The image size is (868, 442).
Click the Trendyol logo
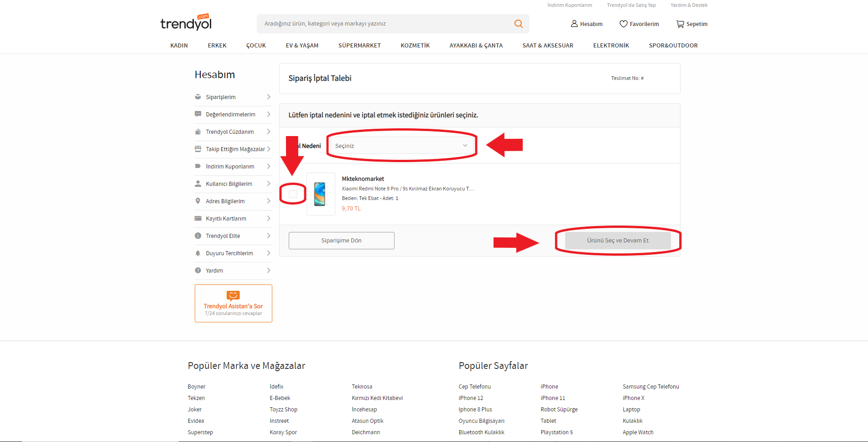(x=186, y=23)
